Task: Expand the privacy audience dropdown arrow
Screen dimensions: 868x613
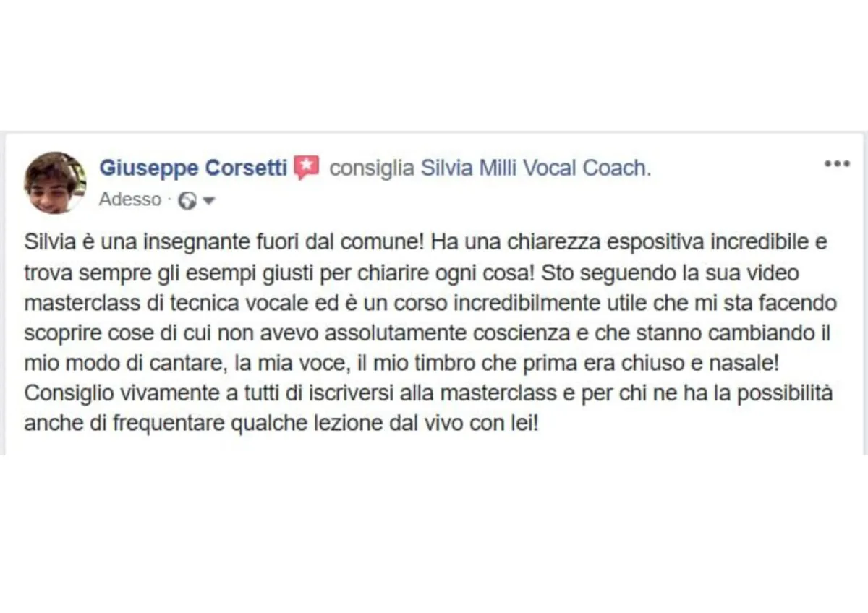Action: point(209,200)
